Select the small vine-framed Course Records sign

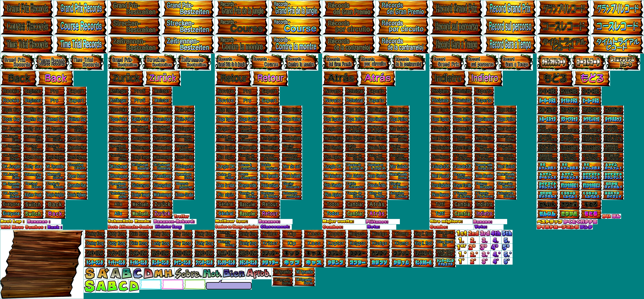click(x=52, y=62)
